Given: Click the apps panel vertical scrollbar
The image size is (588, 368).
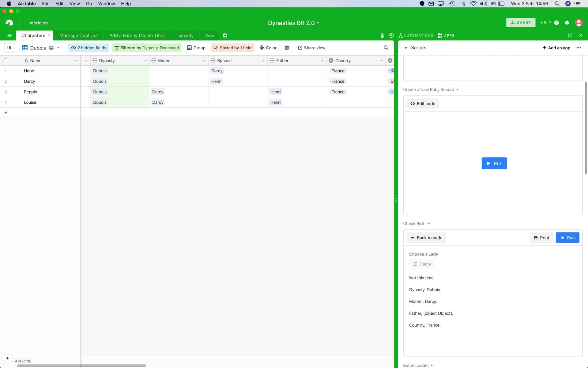Looking at the screenshot, I should (x=586, y=128).
